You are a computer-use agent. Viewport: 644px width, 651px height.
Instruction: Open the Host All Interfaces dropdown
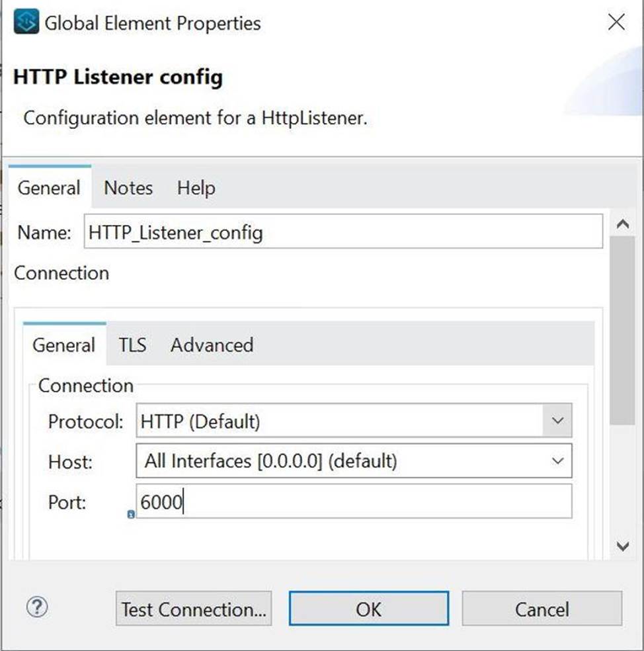(x=557, y=461)
